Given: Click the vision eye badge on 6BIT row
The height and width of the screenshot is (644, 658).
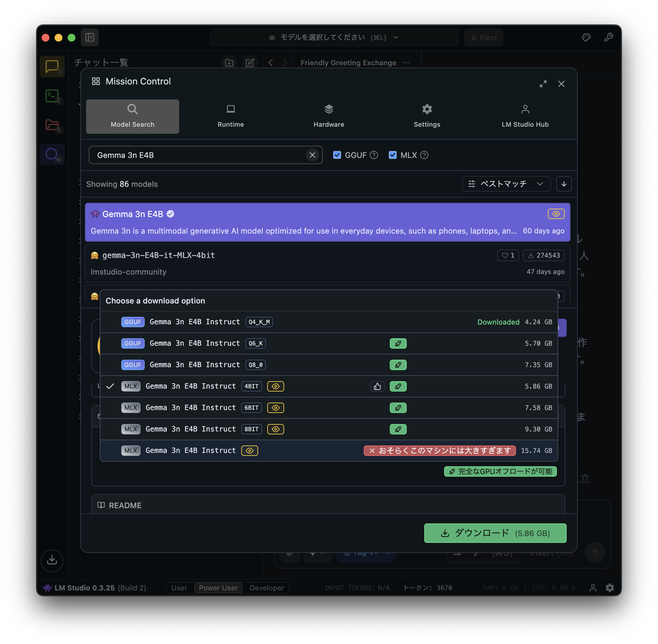Looking at the screenshot, I should [275, 407].
